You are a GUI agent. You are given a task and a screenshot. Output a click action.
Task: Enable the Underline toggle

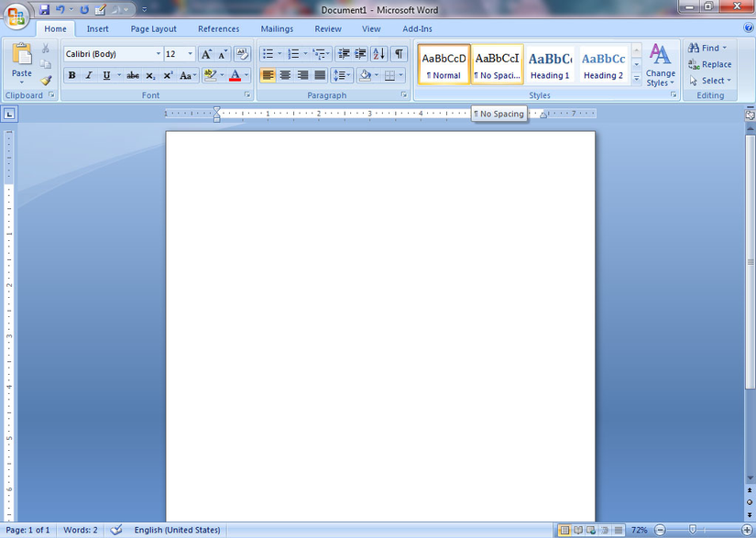pyautogui.click(x=106, y=75)
